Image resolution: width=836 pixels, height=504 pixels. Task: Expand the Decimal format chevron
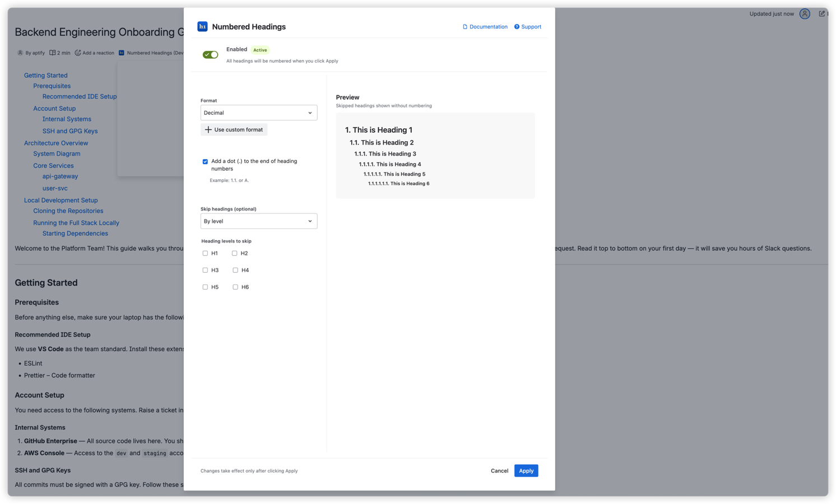(x=309, y=113)
